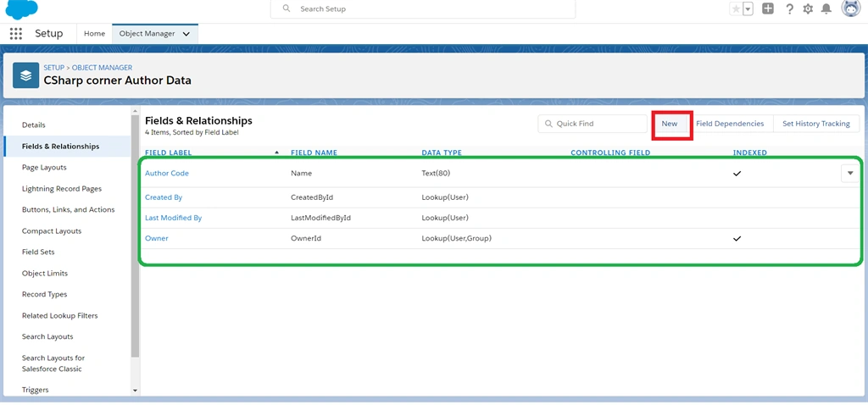
Task: Open the Notifications bell icon
Action: pyautogui.click(x=826, y=8)
